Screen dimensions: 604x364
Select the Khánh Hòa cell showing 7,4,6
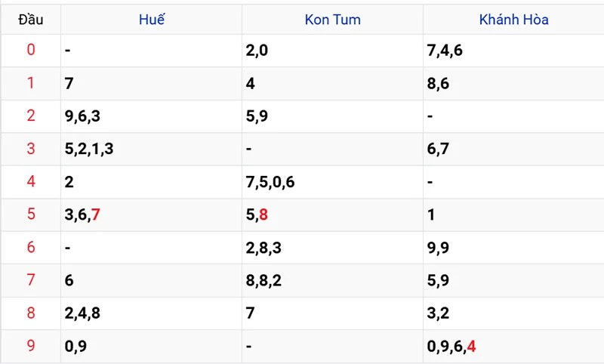tap(445, 51)
